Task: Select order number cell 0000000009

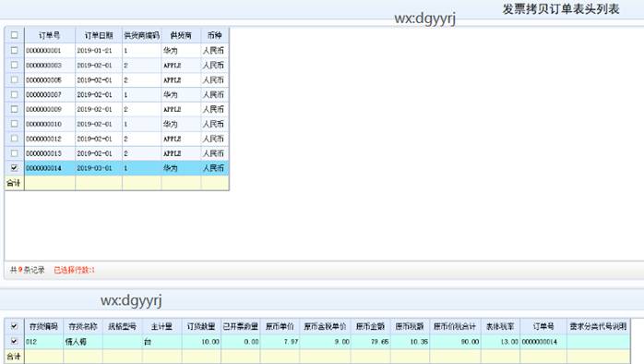Action: pyautogui.click(x=50, y=109)
